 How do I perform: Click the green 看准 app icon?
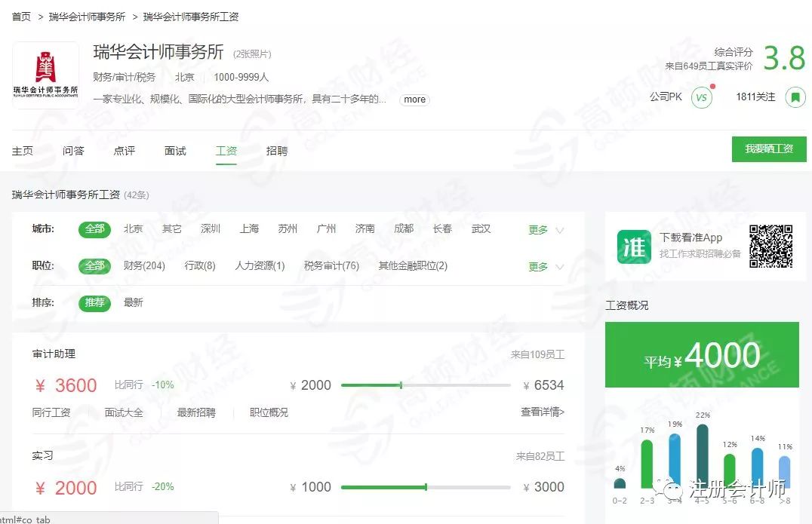[634, 247]
